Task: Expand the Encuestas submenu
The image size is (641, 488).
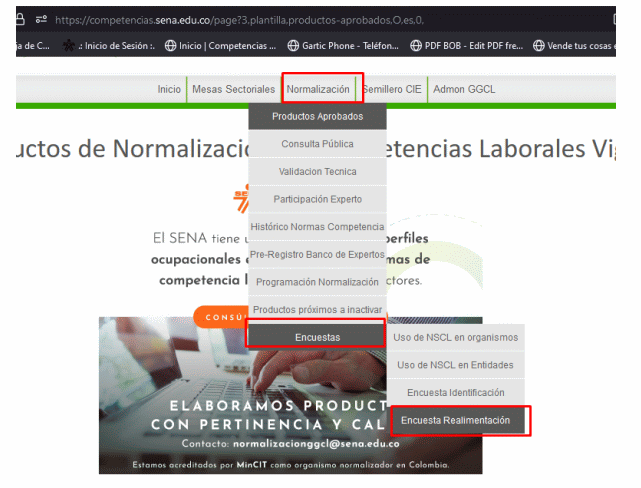Action: 317,337
